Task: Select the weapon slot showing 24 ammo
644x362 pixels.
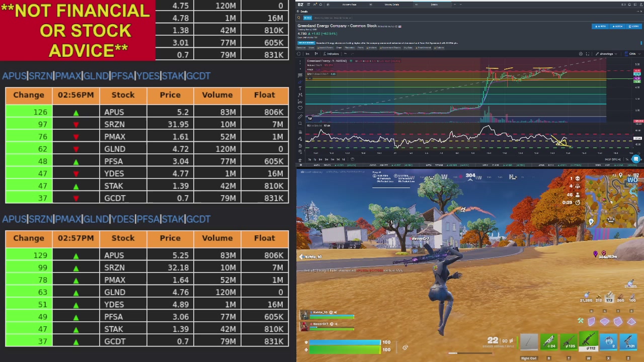Action: 549,342
